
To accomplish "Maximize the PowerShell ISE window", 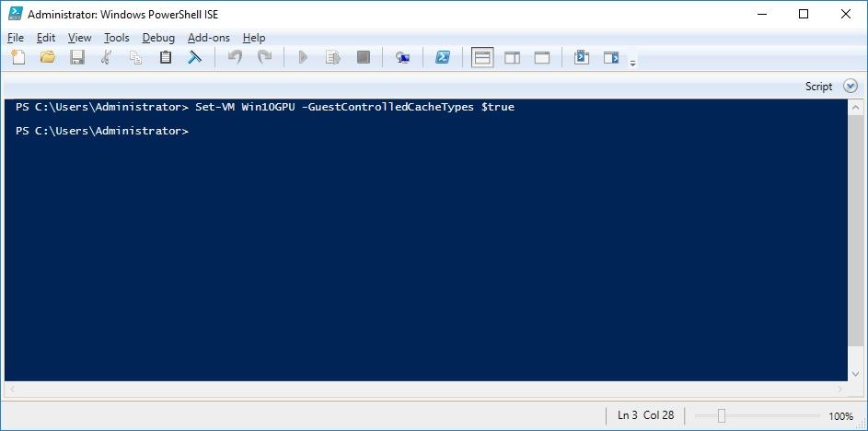I will point(804,14).
